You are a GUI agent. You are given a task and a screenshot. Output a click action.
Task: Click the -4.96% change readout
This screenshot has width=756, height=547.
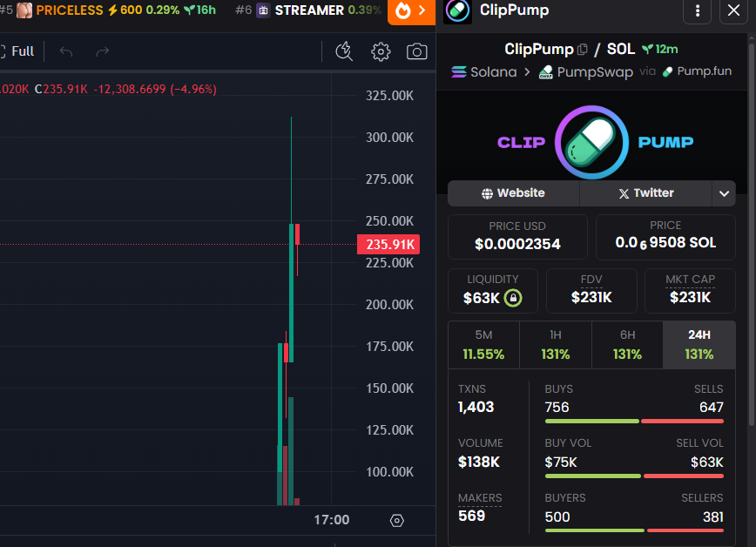[x=193, y=89]
